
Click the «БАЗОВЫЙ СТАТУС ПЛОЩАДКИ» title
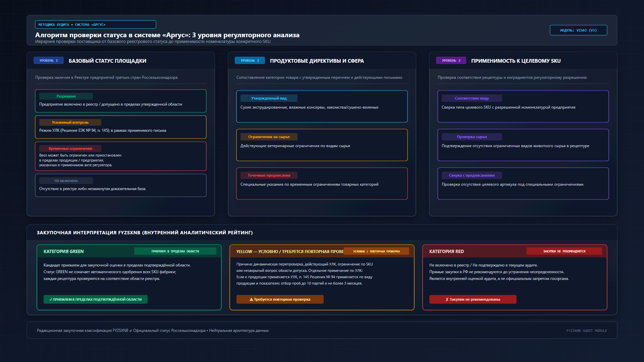[107, 61]
